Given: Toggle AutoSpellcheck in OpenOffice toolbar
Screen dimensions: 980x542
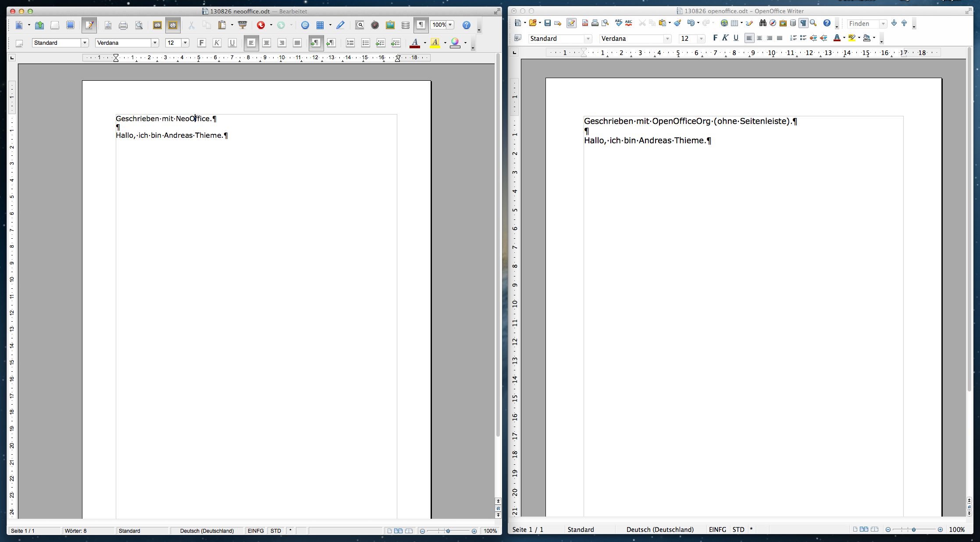Looking at the screenshot, I should coord(629,23).
